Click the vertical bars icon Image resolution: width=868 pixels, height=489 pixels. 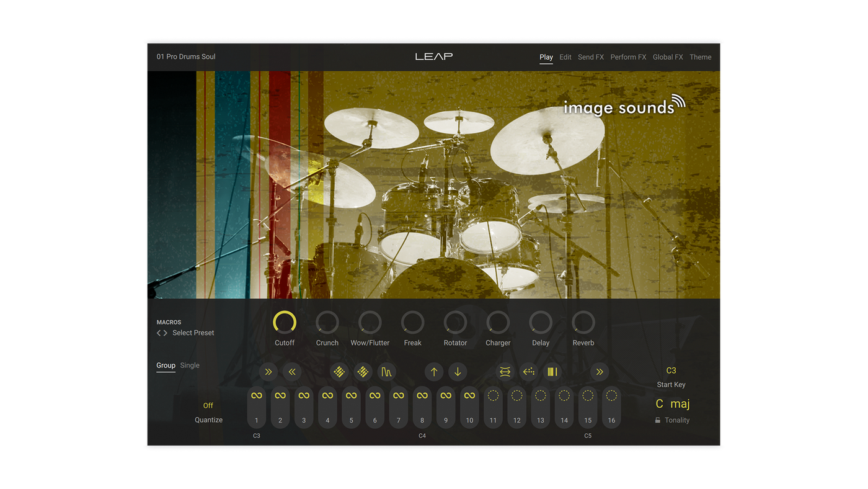click(552, 372)
